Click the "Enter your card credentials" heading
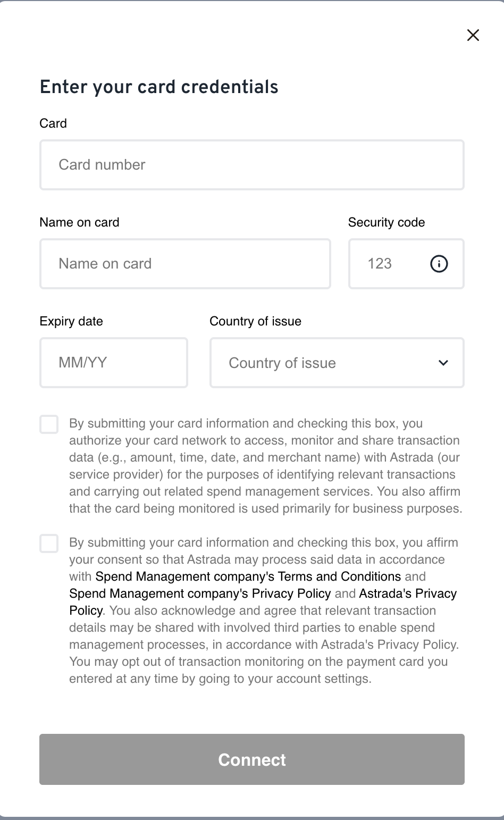Viewport: 504px width, 820px height. coord(159,87)
